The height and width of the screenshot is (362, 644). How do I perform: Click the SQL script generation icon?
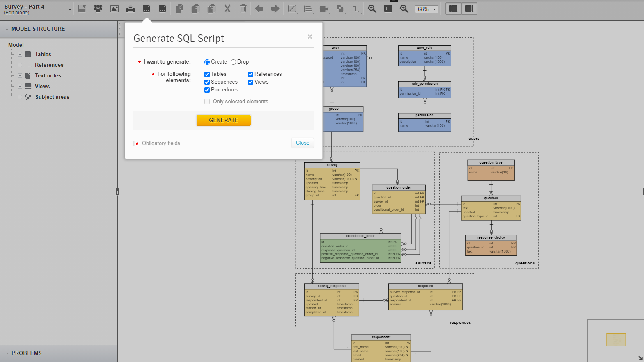pyautogui.click(x=147, y=9)
